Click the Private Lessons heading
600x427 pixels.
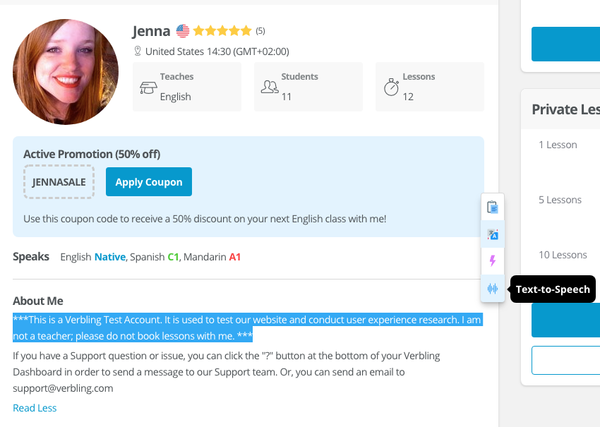point(566,109)
